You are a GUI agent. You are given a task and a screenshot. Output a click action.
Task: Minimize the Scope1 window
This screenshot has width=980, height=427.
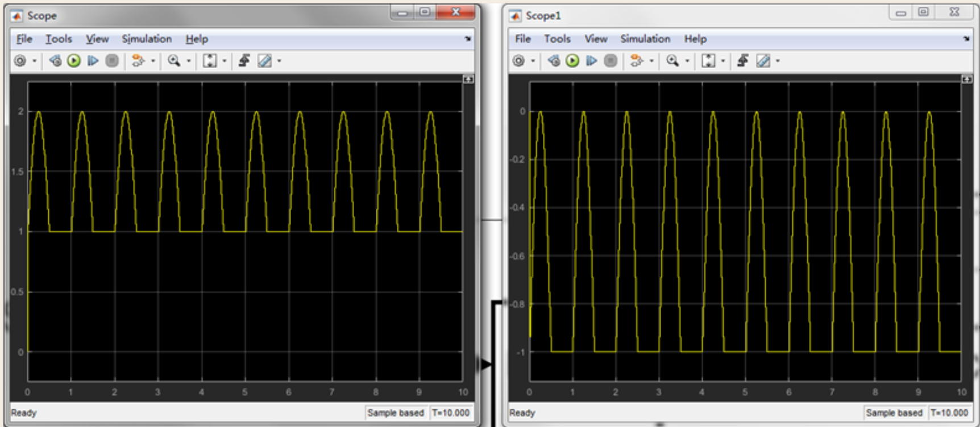point(901,12)
